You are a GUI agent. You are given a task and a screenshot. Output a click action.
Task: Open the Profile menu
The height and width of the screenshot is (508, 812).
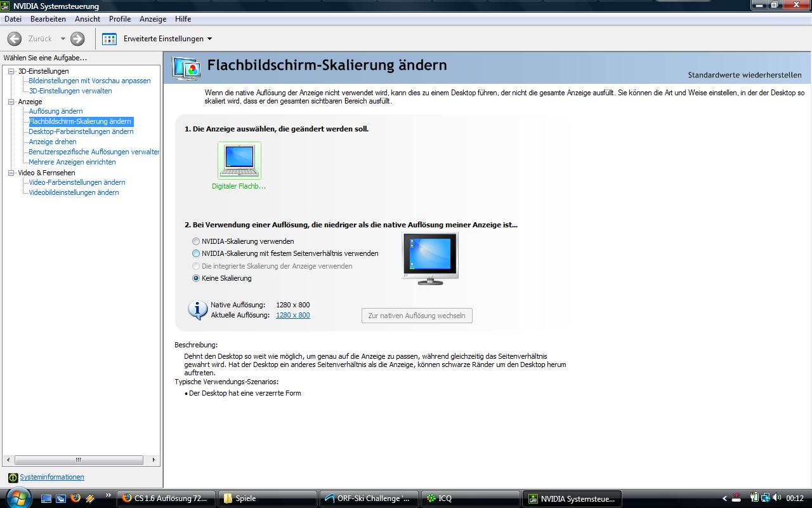[x=120, y=19]
